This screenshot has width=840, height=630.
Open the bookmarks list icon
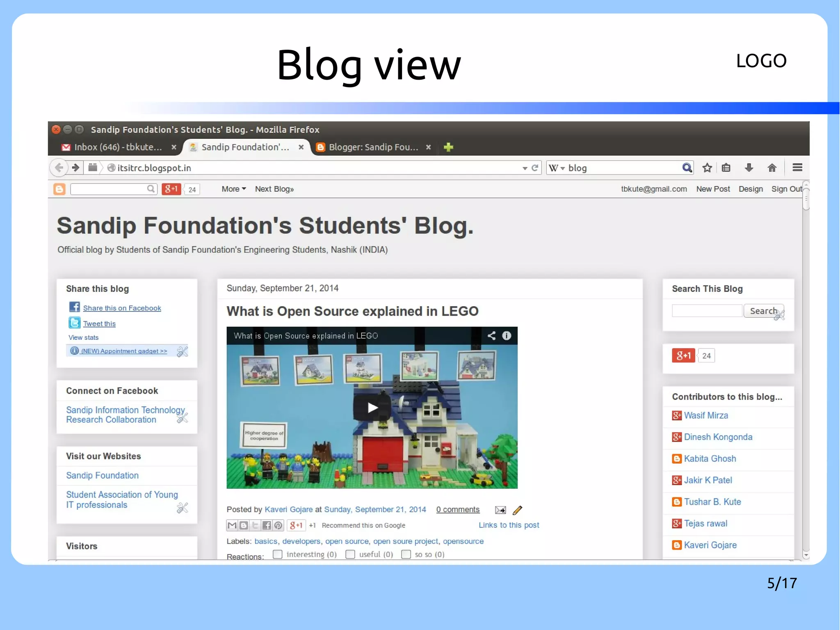coord(726,167)
